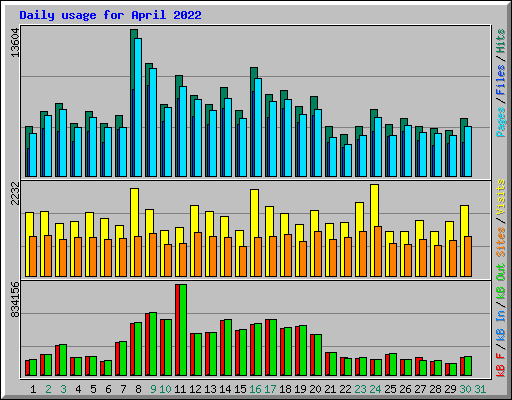Click day 22 on the x-axis
The image size is (512, 400).
pyautogui.click(x=345, y=389)
